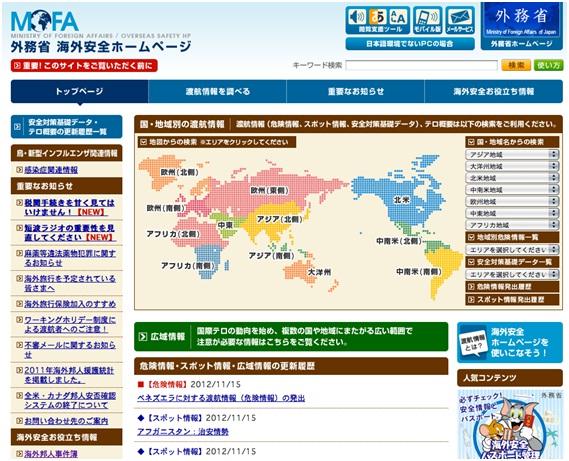Switch to the 重要なお知らせ tab
Viewport: 569px width, 461px height.
[x=355, y=91]
